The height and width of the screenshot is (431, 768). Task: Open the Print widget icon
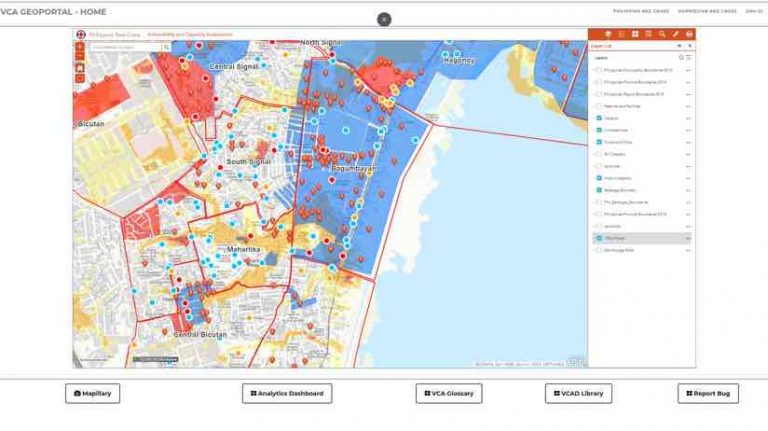point(689,34)
